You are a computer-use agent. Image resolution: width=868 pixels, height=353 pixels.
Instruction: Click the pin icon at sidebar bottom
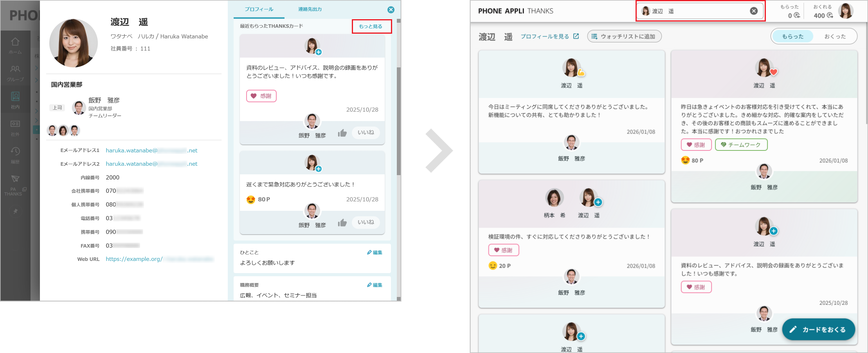click(x=15, y=212)
